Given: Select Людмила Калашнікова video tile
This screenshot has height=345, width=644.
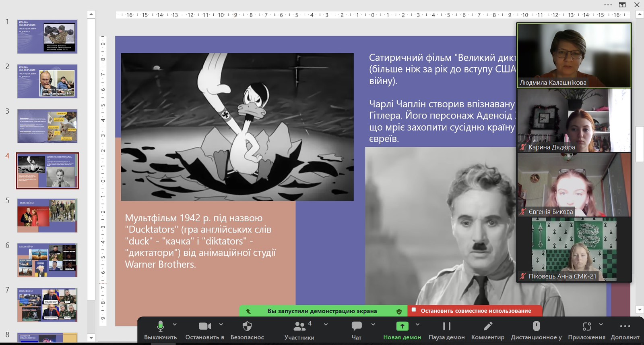Looking at the screenshot, I should click(574, 55).
